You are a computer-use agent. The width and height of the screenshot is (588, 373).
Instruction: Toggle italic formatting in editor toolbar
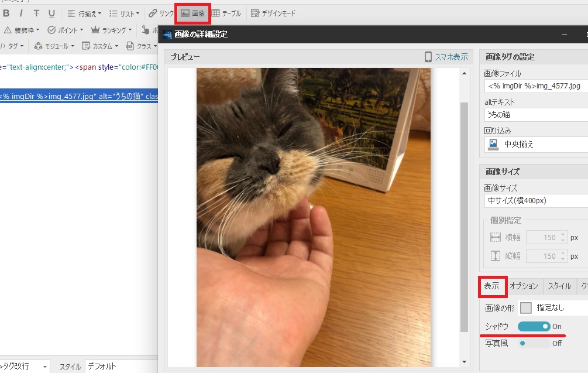click(x=21, y=13)
